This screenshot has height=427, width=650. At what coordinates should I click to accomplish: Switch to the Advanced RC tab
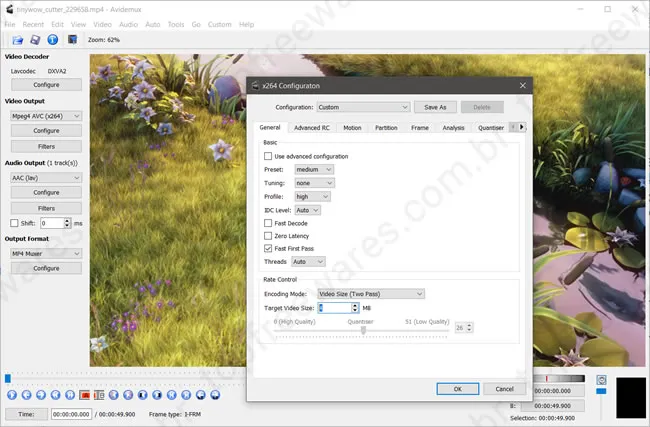point(312,128)
